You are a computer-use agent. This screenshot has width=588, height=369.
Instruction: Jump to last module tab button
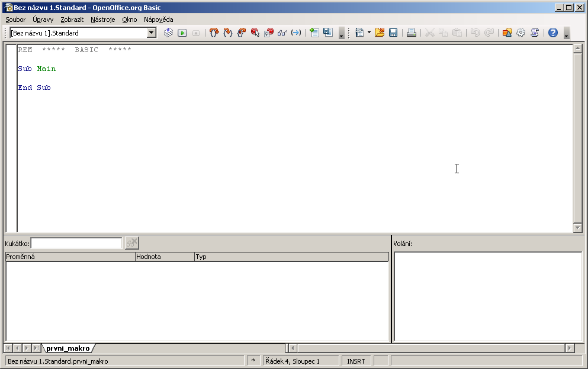pos(36,348)
